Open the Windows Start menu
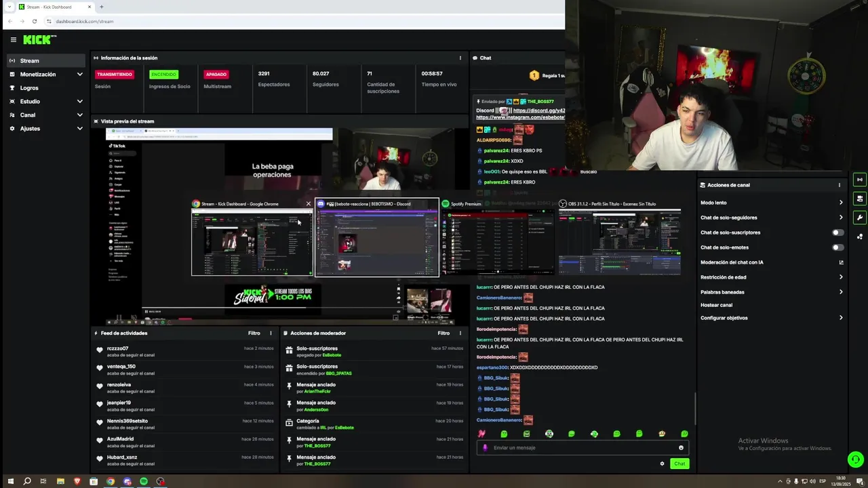The height and width of the screenshot is (488, 868). pos(10,481)
